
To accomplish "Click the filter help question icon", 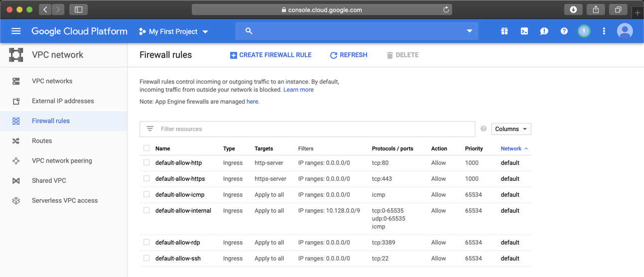I will tap(483, 129).
